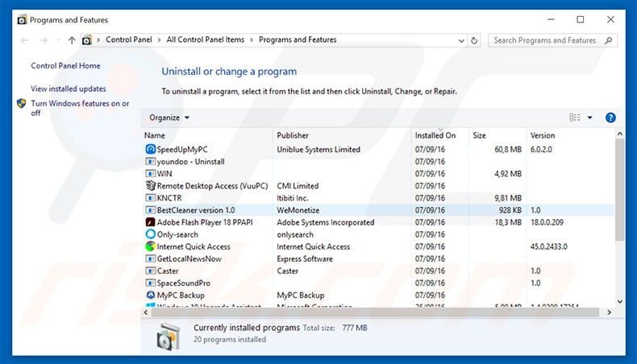Select the GetLocalNewsNow name text
The height and width of the screenshot is (364, 637).
(189, 259)
